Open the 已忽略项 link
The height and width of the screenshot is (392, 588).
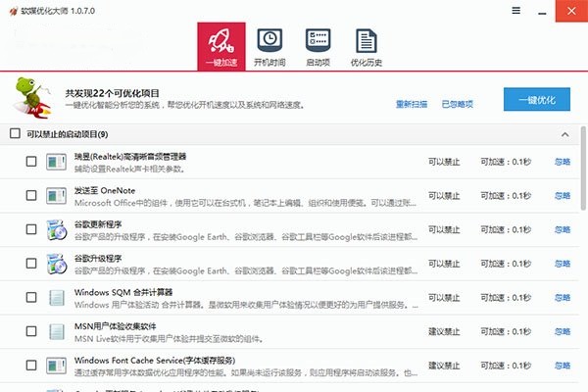458,103
